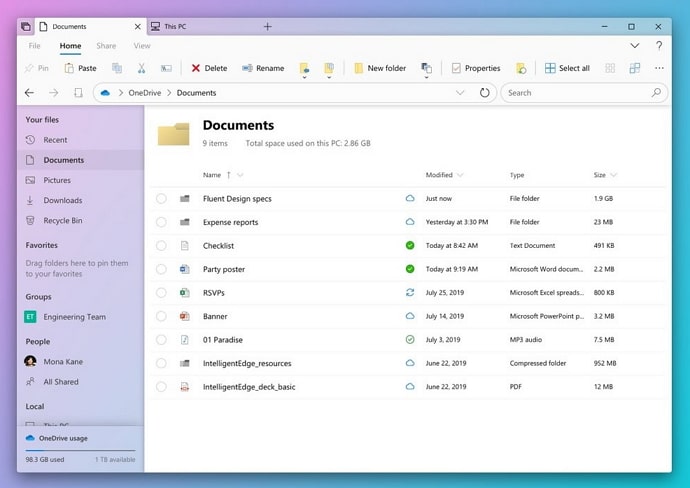The height and width of the screenshot is (488, 690).
Task: Tick the selection circle for Fluent Design specs
Action: pos(161,198)
